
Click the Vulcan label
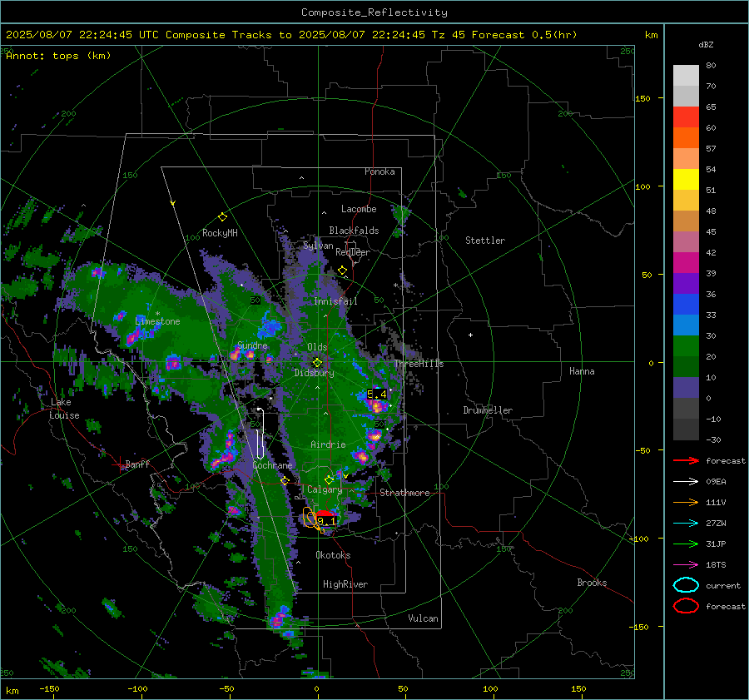(x=424, y=618)
